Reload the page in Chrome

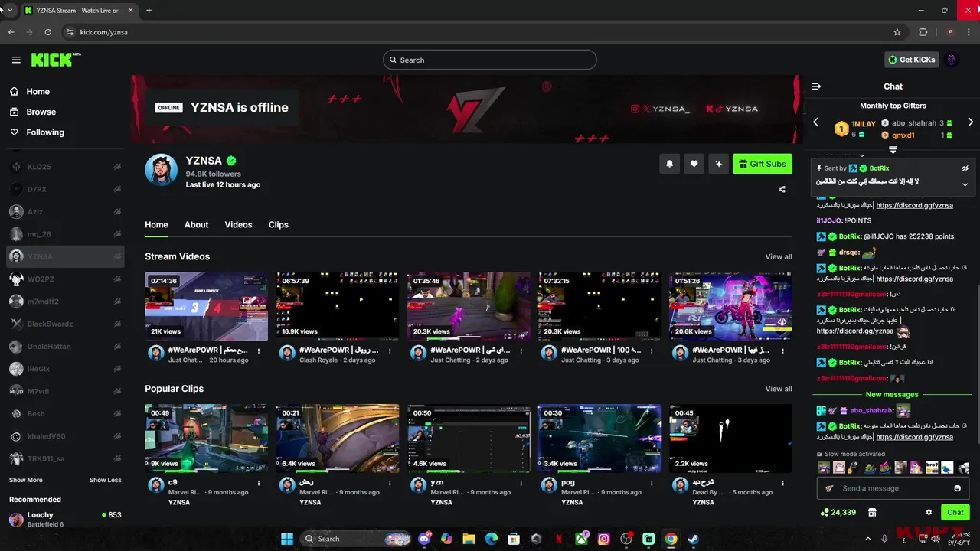point(47,32)
